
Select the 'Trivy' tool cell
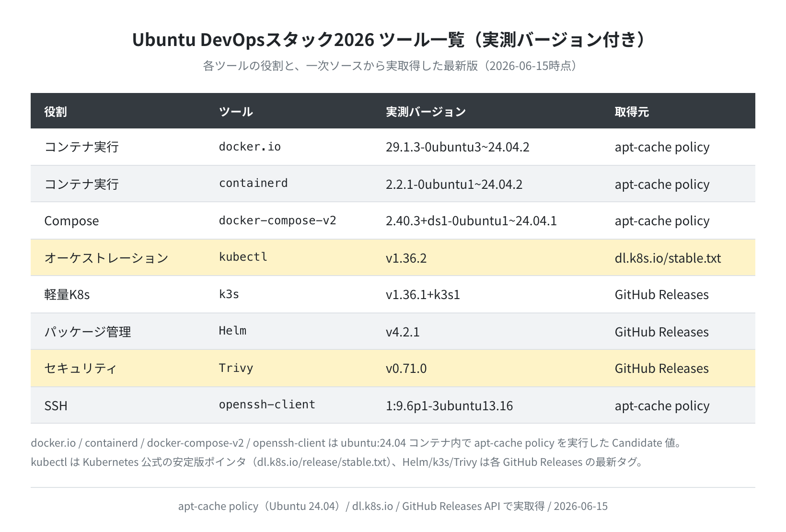(x=236, y=368)
